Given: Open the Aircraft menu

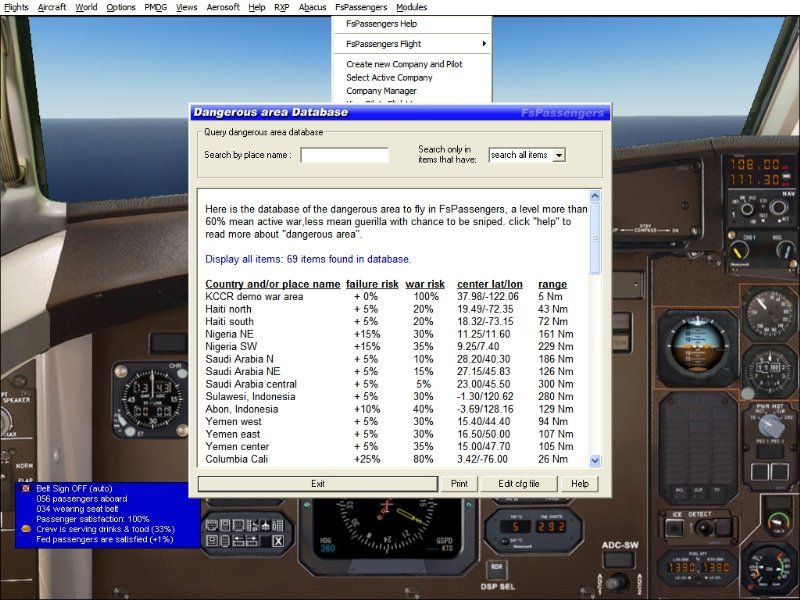Looking at the screenshot, I should click(52, 7).
